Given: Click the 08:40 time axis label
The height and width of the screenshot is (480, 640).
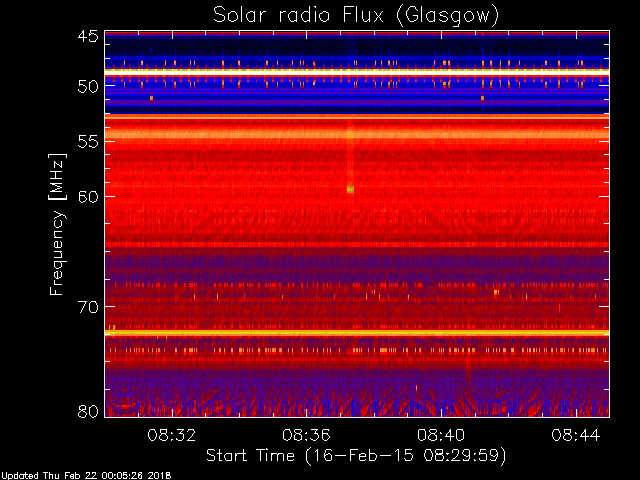Looking at the screenshot, I should pyautogui.click(x=441, y=435).
